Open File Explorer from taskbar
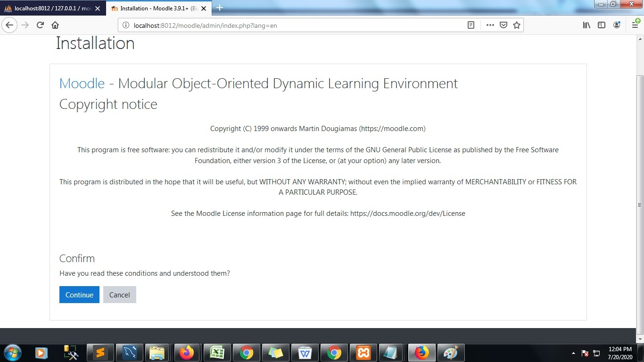Image resolution: width=644 pixels, height=362 pixels. [157, 353]
